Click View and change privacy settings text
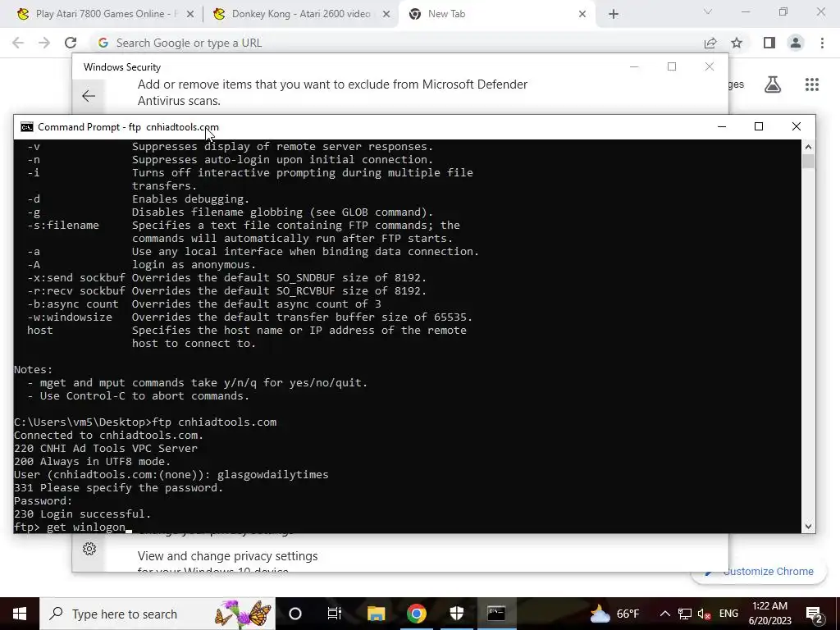This screenshot has width=840, height=630. click(228, 556)
